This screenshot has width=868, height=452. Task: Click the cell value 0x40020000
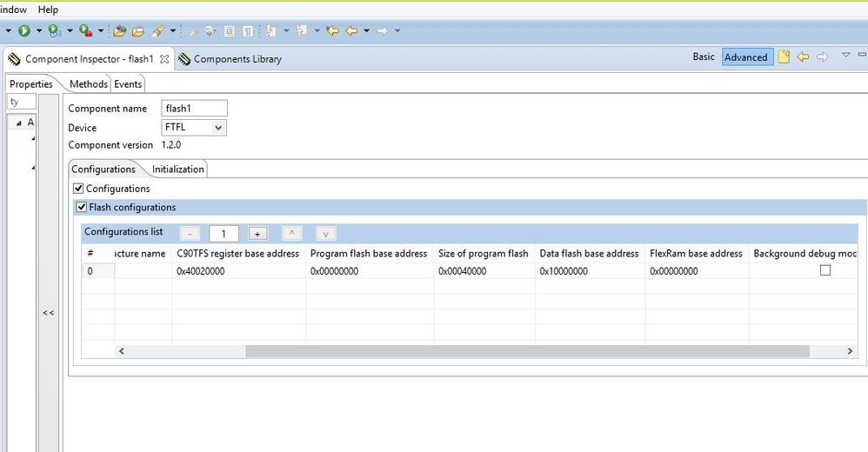tap(200, 271)
